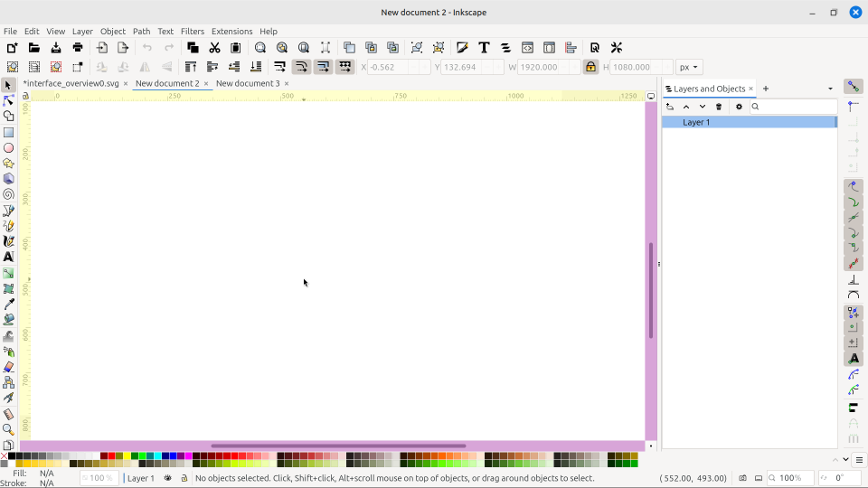The height and width of the screenshot is (488, 868).
Task: Click the Print icon
Action: [78, 48]
